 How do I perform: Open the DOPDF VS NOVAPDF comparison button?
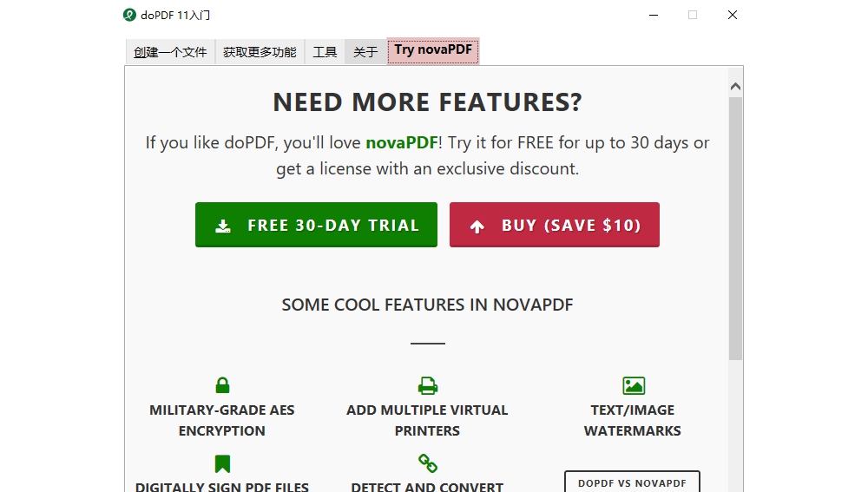click(632, 482)
